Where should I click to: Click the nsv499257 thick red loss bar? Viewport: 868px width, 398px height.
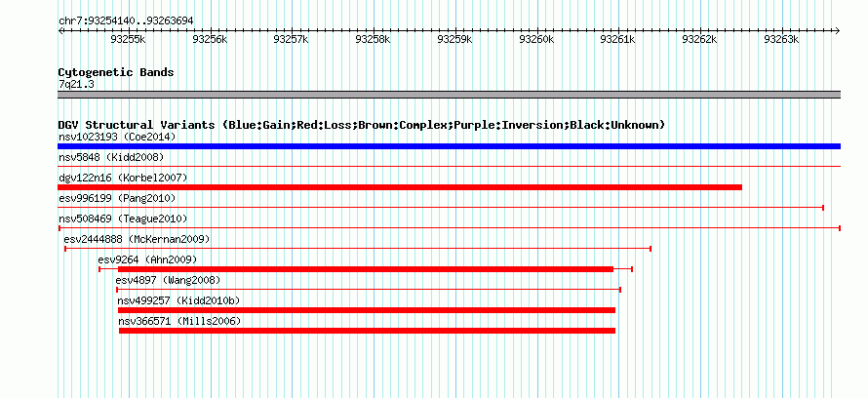367,310
